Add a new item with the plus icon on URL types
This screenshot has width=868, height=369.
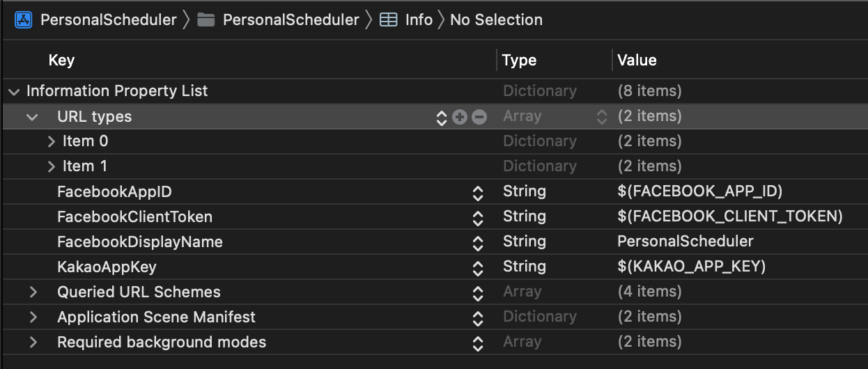[x=459, y=117]
